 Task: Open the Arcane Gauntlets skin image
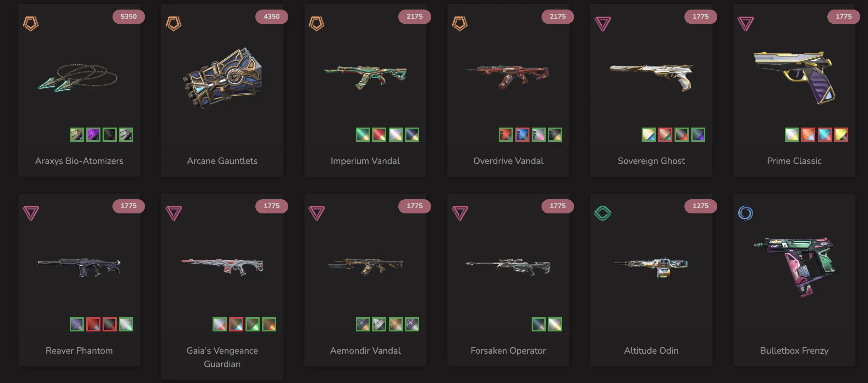(222, 78)
